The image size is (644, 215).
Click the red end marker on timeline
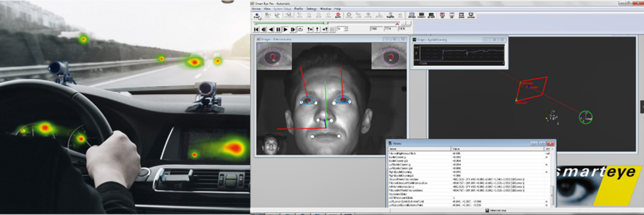(x=397, y=24)
